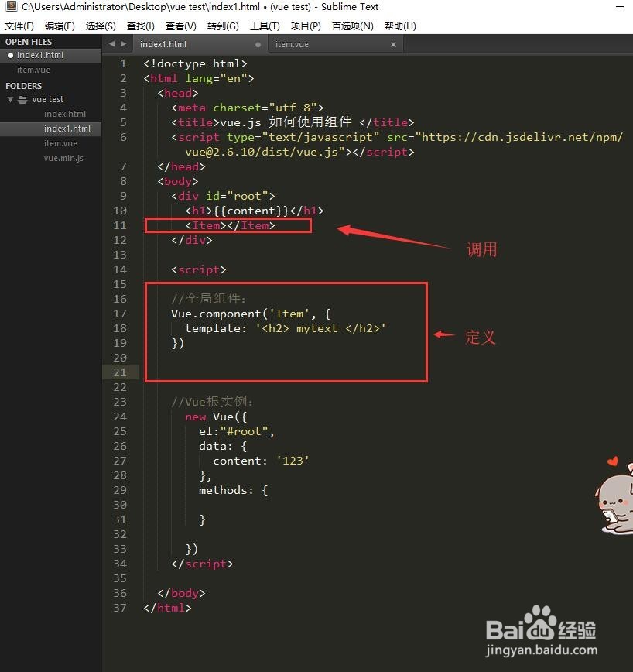Open the 转到(G) menu

point(223,25)
